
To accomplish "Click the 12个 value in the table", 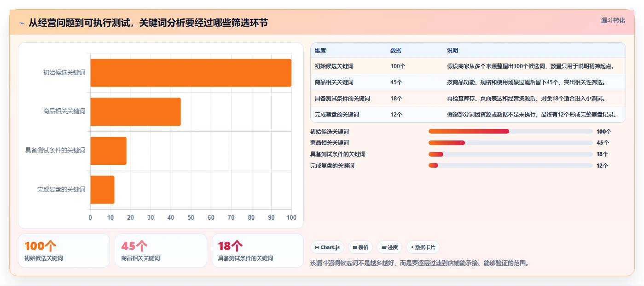I will (396, 115).
